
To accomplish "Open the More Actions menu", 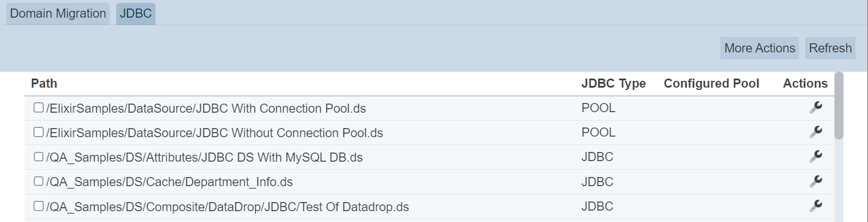I will click(x=760, y=48).
